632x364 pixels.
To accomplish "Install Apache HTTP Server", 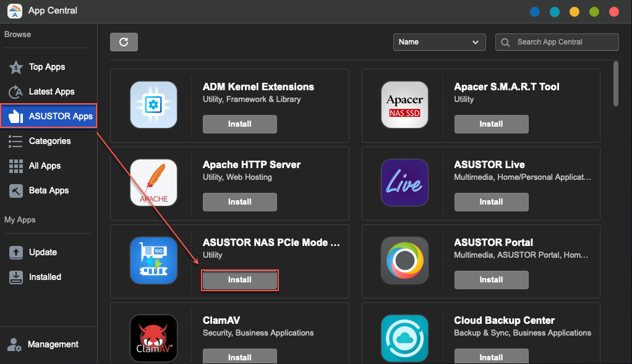I will click(x=240, y=201).
